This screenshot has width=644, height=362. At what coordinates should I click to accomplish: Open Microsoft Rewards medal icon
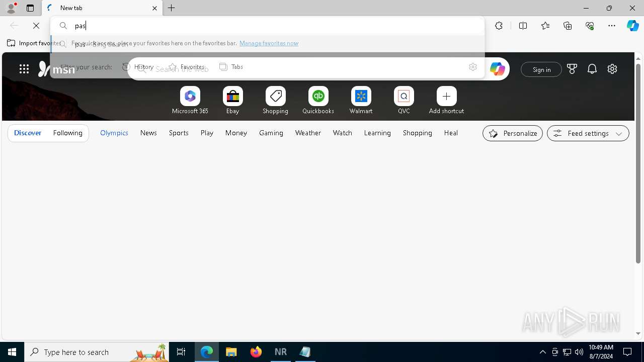pyautogui.click(x=572, y=69)
